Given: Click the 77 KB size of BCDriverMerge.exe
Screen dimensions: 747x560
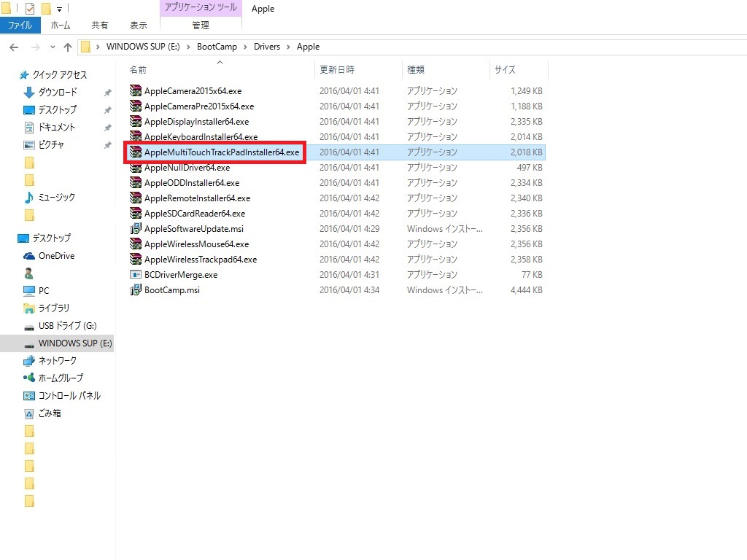Looking at the screenshot, I should click(x=532, y=275).
